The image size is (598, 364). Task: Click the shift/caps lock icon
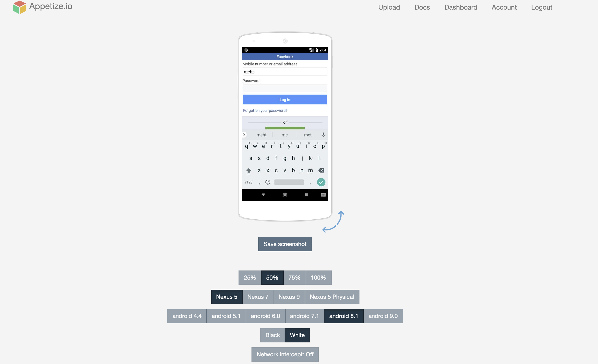click(x=248, y=170)
